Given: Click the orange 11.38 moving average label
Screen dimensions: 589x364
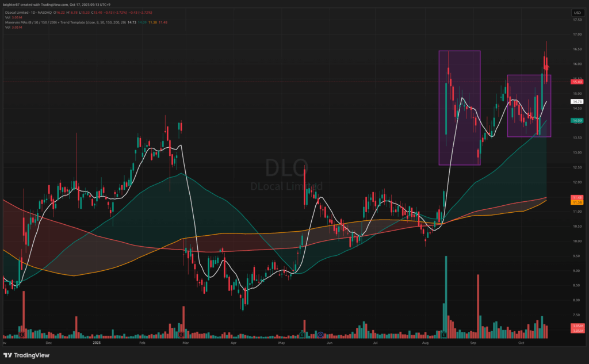Looking at the screenshot, I should point(576,202).
